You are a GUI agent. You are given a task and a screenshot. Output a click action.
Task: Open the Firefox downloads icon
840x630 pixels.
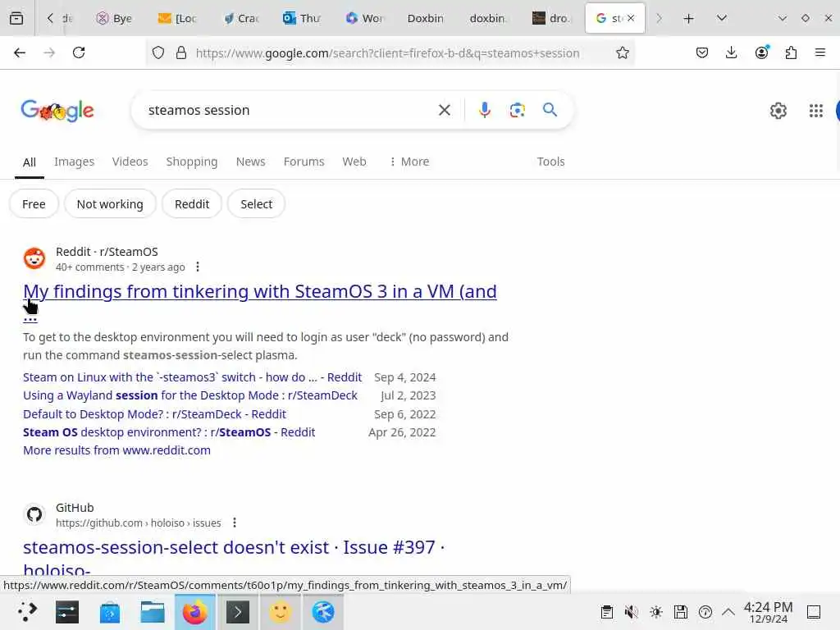coord(731,52)
